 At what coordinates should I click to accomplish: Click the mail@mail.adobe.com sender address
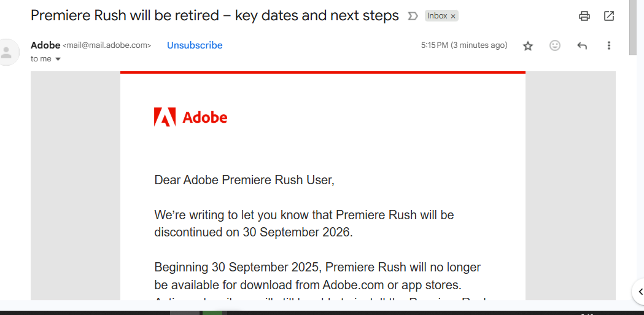[107, 45]
